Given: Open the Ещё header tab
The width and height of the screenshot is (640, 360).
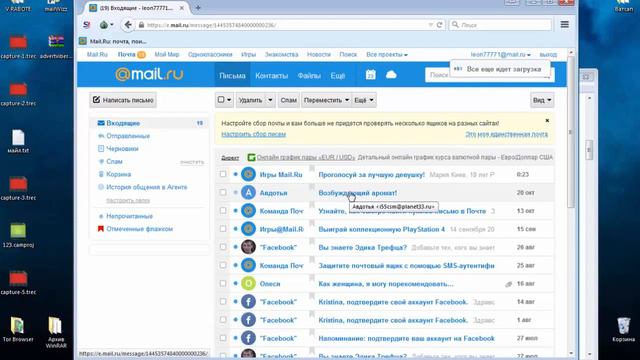Looking at the screenshot, I should pyautogui.click(x=338, y=76).
